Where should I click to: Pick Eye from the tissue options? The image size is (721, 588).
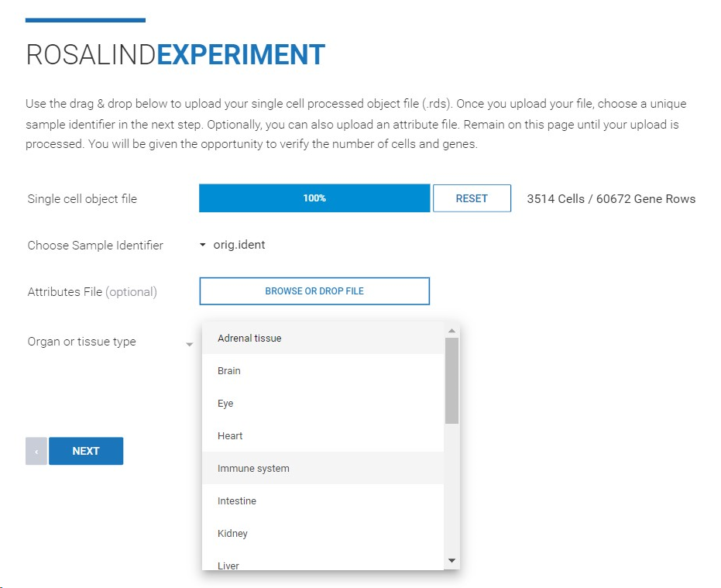[323, 403]
